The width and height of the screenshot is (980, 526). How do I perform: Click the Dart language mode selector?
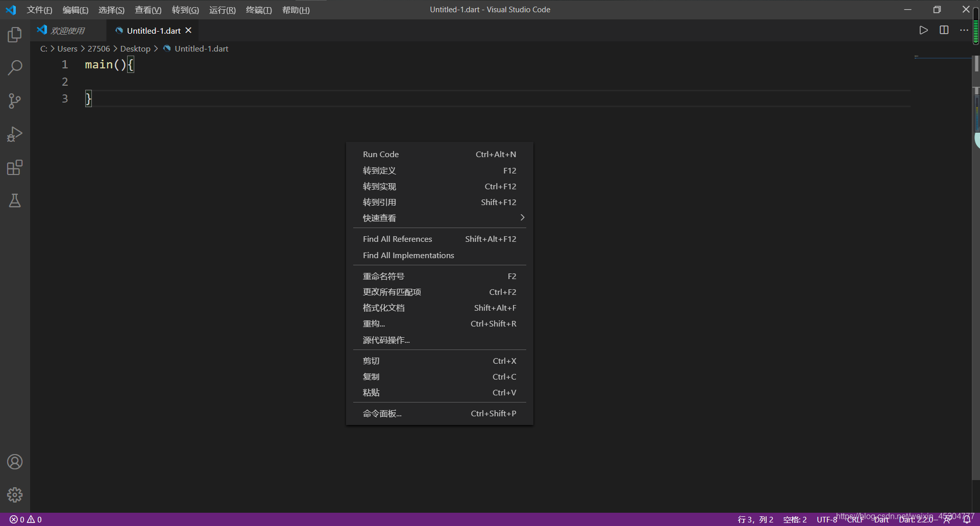[881, 519]
